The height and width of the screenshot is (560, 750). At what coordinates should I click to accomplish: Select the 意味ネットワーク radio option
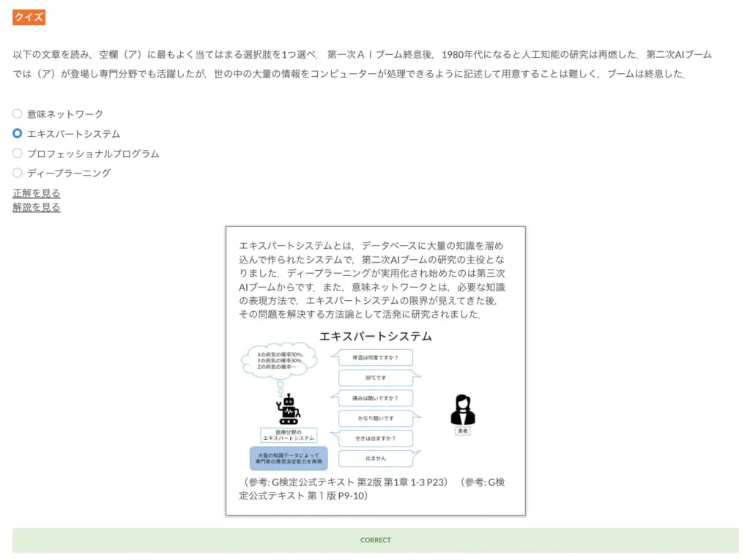18,113
